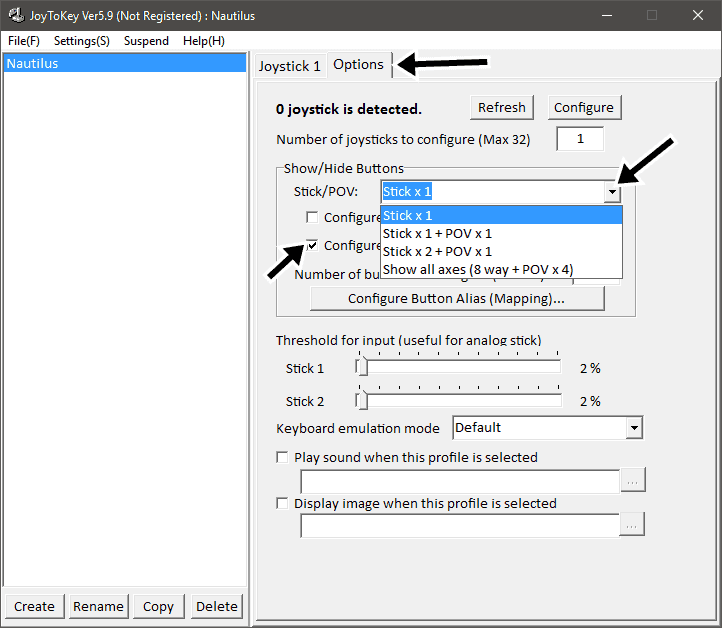Click the Stick 2 threshold slider handle

click(x=362, y=400)
